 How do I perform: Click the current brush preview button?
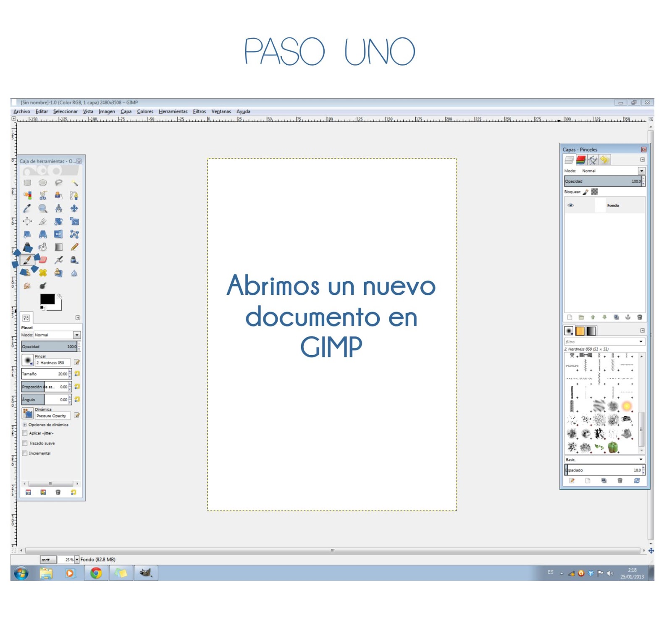pyautogui.click(x=28, y=360)
